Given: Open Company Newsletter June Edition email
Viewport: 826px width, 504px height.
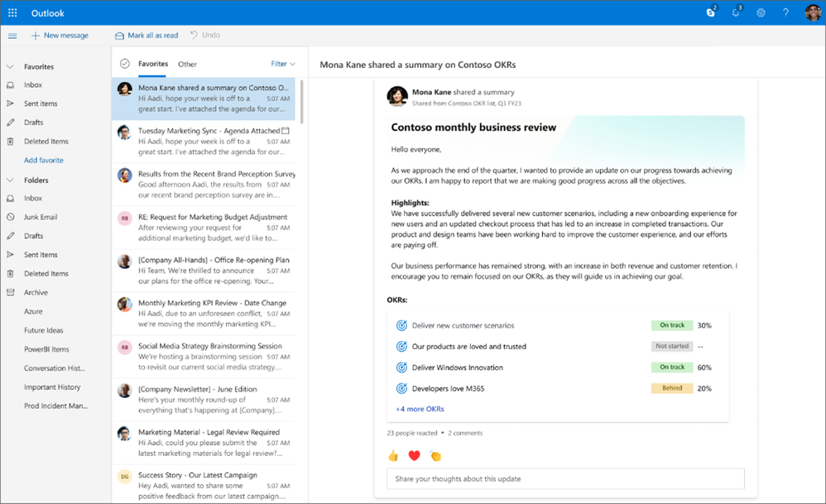Looking at the screenshot, I should point(204,400).
